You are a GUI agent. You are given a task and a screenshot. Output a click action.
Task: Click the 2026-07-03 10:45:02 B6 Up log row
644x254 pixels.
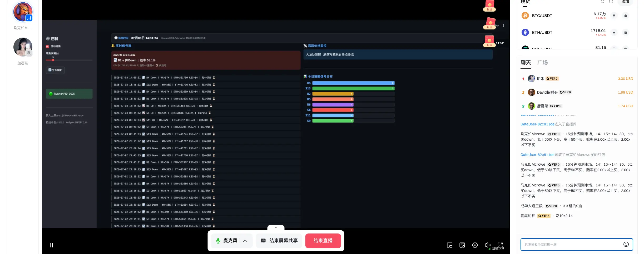[206, 106]
